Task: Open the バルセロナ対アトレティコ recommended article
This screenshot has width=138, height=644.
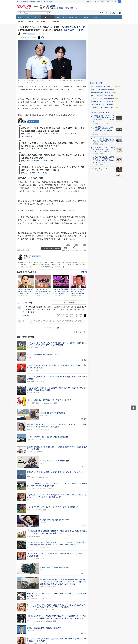Action: tap(53, 507)
